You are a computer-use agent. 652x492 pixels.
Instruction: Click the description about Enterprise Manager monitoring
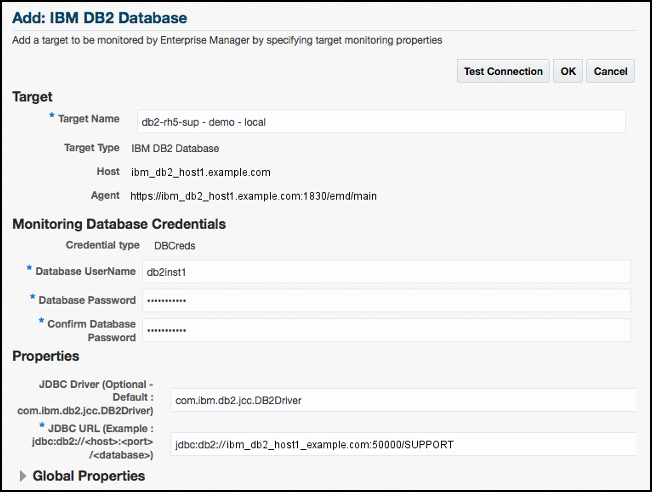coord(227,40)
